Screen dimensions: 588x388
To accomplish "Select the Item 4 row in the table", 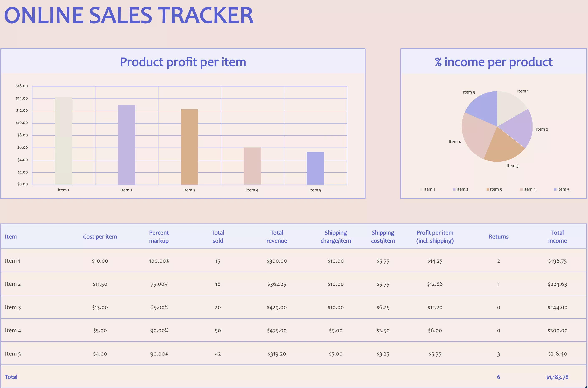I will 13,330.
